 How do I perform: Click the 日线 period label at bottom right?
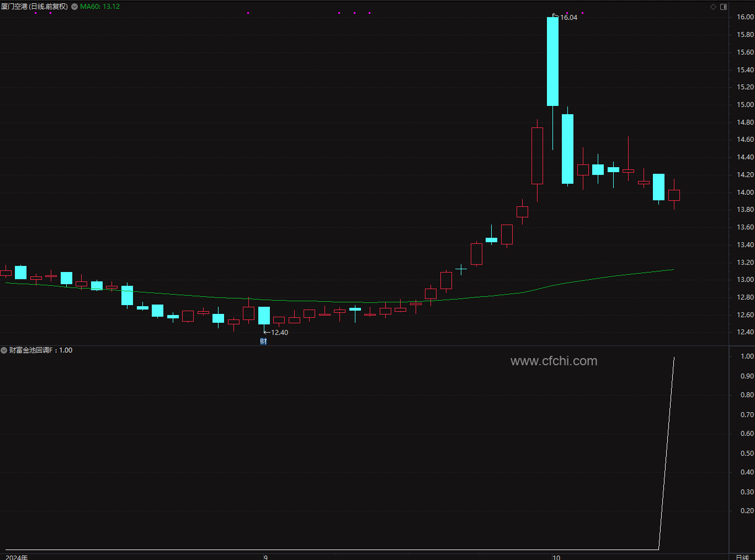pos(742,557)
